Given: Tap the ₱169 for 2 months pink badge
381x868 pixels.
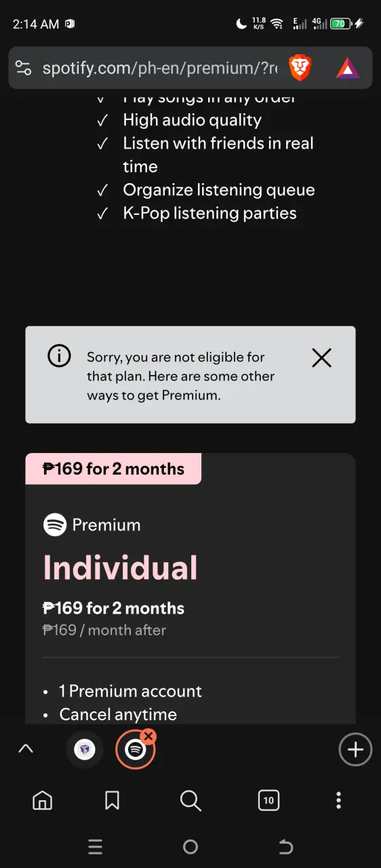Looking at the screenshot, I should click(113, 469).
